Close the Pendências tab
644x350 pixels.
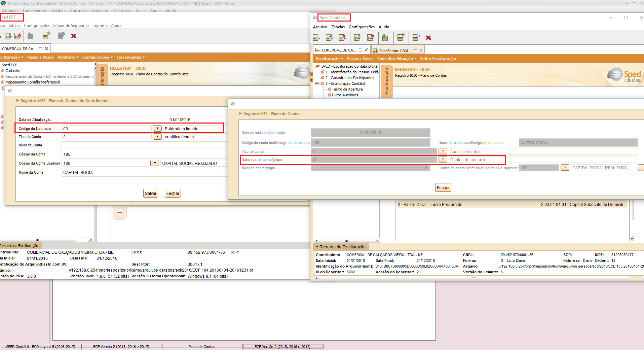coord(421,50)
